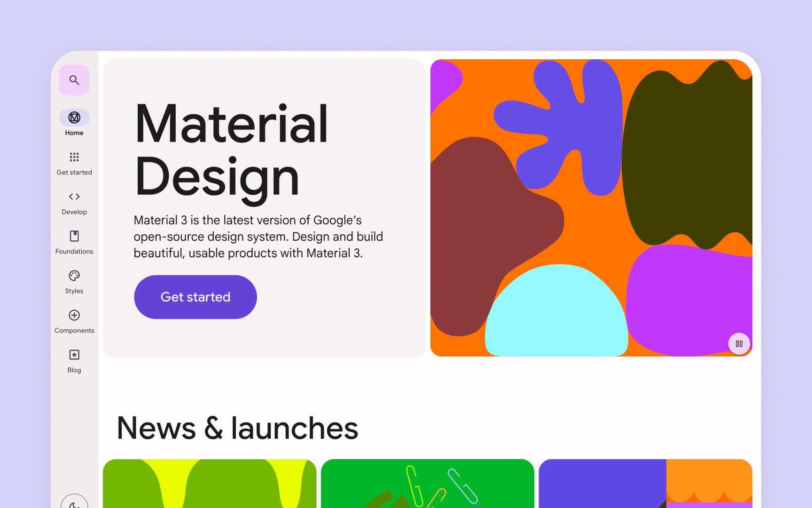The image size is (812, 508).
Task: Open the lime-green news card
Action: pos(210,484)
